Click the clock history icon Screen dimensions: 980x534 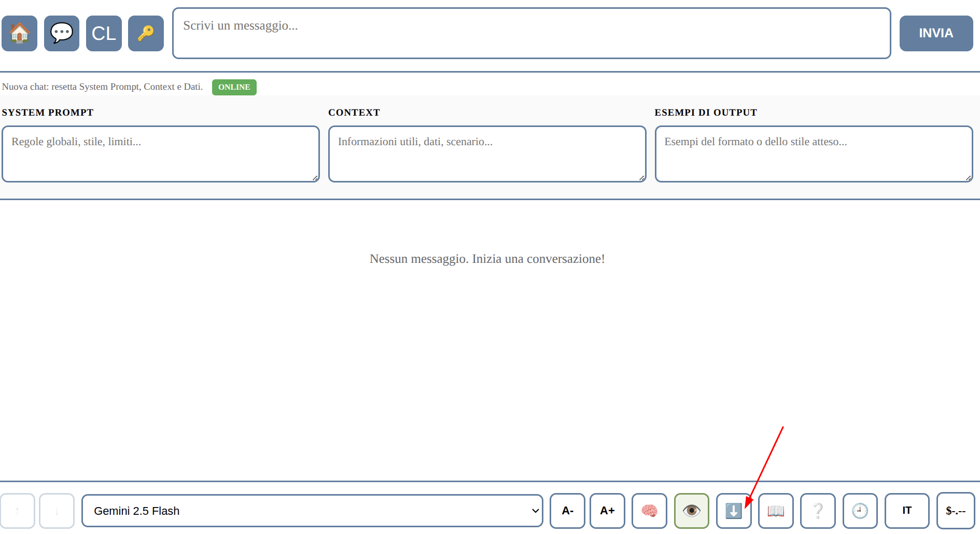click(x=860, y=511)
